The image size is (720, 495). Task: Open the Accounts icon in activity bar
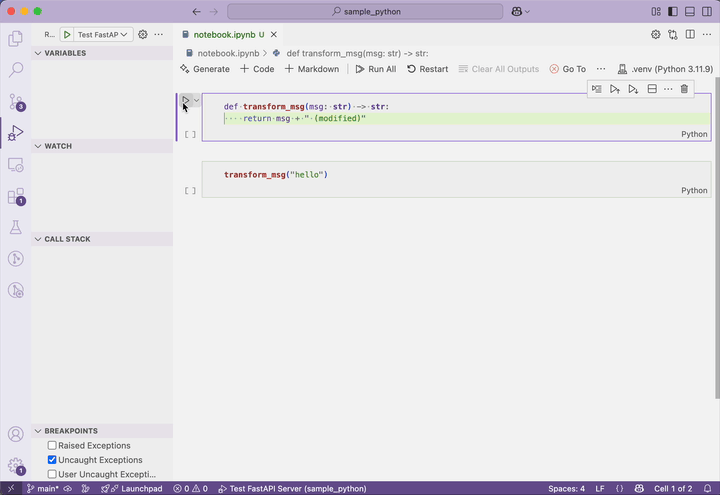point(16,434)
